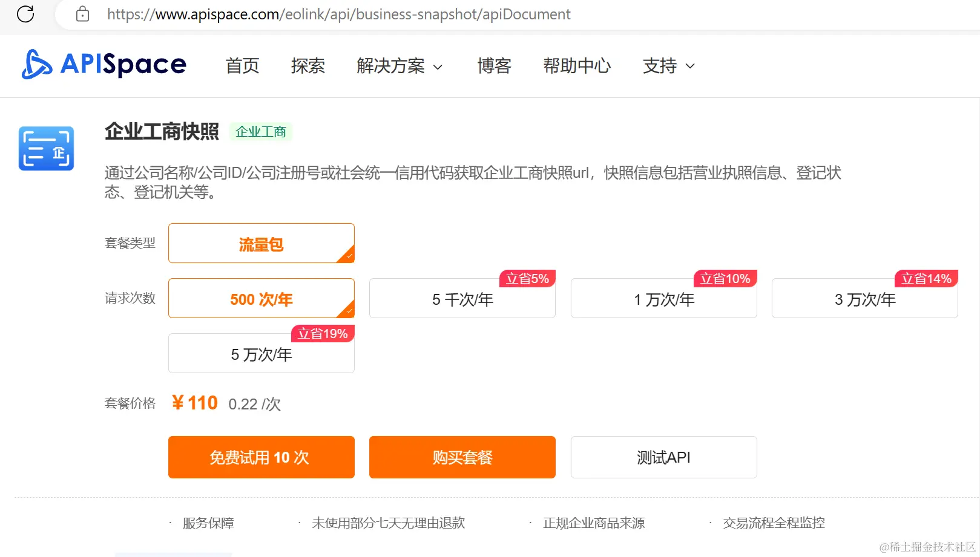Reload the page with the refresh icon

25,14
